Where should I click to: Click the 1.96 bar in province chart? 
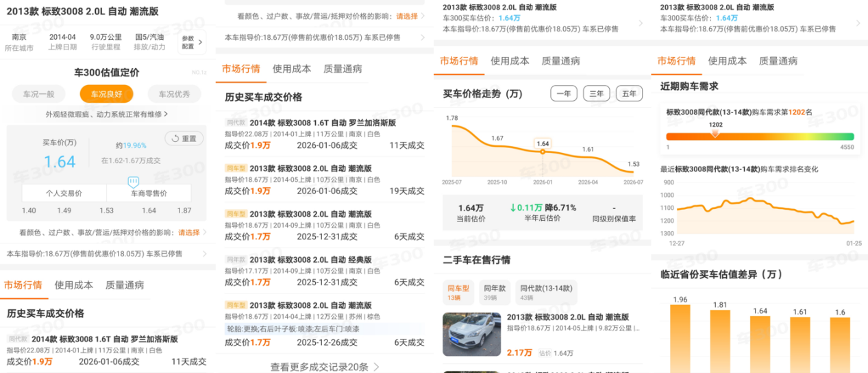(x=680, y=337)
